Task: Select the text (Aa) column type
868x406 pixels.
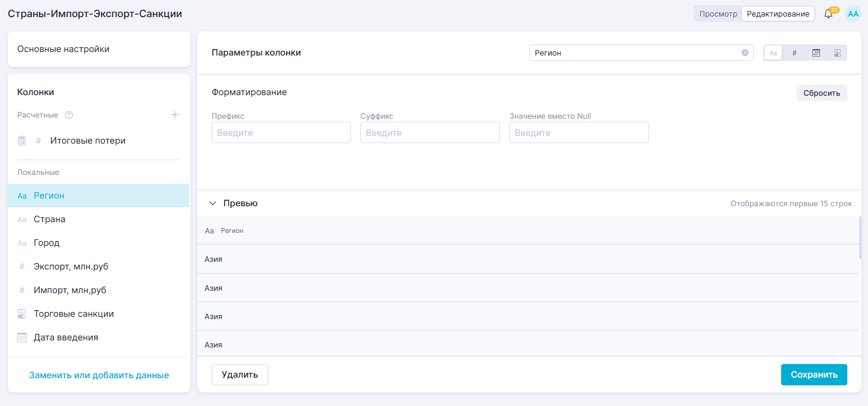Action: 773,53
